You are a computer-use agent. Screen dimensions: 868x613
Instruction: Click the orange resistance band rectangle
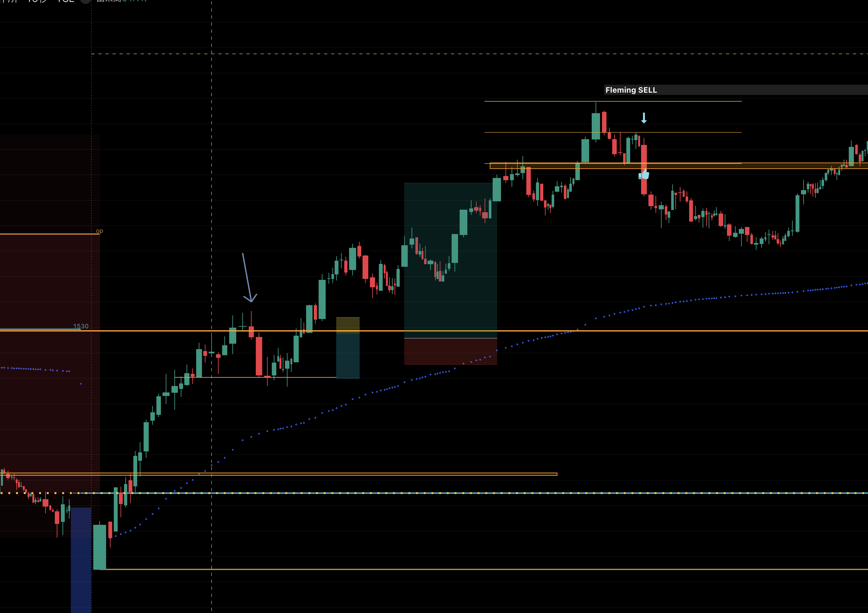point(679,166)
